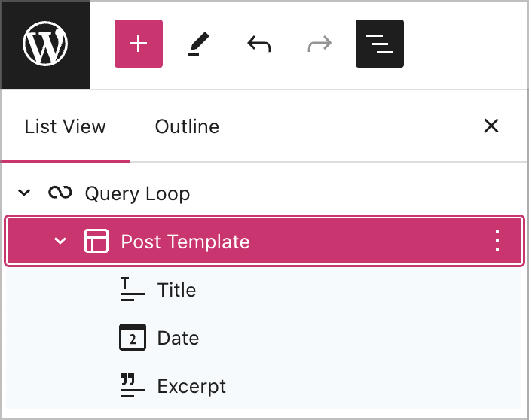
Task: Click the WordPress logo button
Action: click(x=45, y=44)
